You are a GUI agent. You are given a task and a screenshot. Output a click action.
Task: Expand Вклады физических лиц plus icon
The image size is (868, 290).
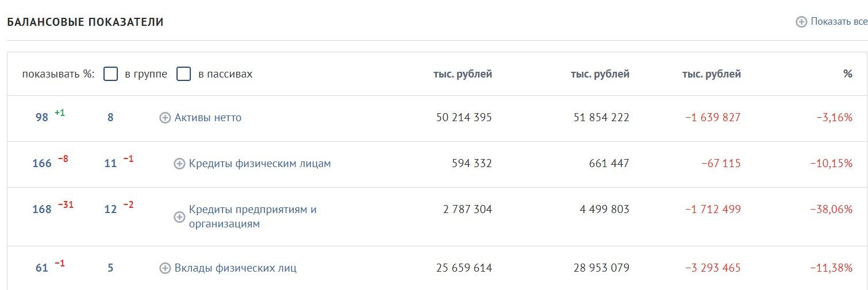[165, 268]
